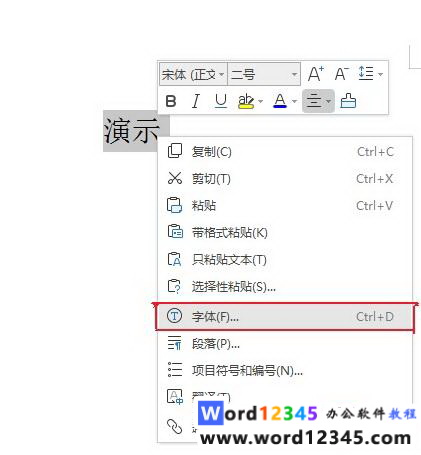Expand the highlight color dropdown arrow
421x455 pixels.
click(260, 101)
